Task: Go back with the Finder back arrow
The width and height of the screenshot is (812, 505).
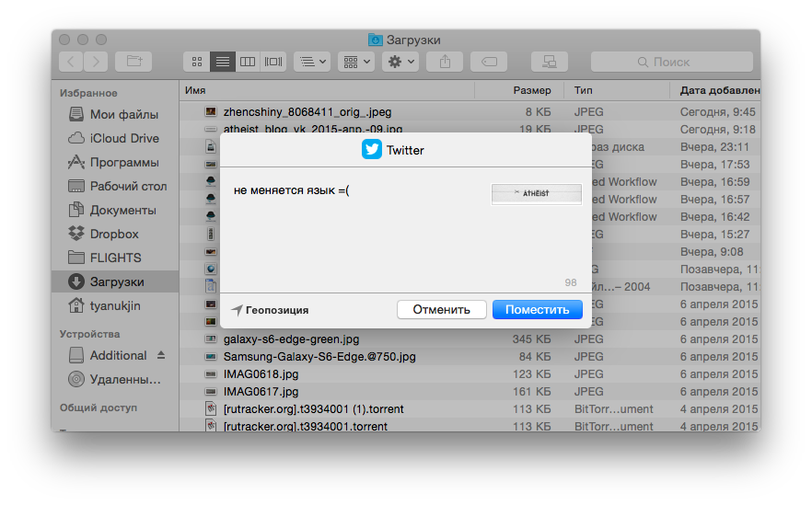Action: pos(71,62)
